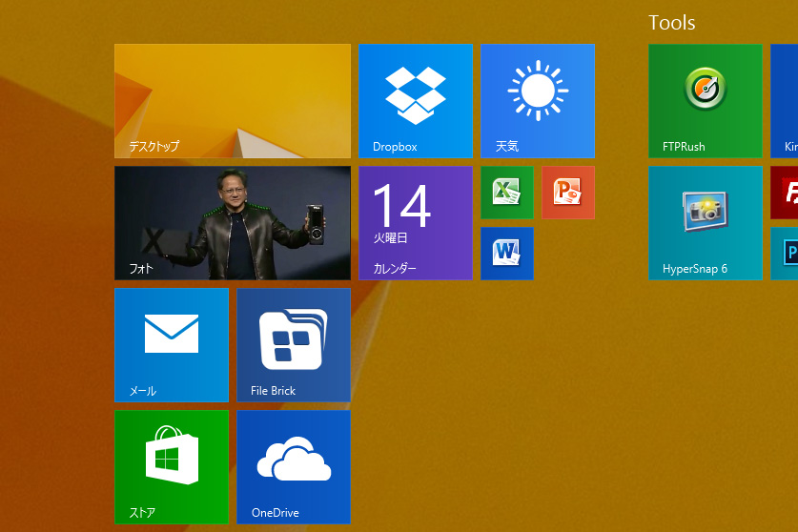Launch the Dropbox tile

pyautogui.click(x=416, y=101)
